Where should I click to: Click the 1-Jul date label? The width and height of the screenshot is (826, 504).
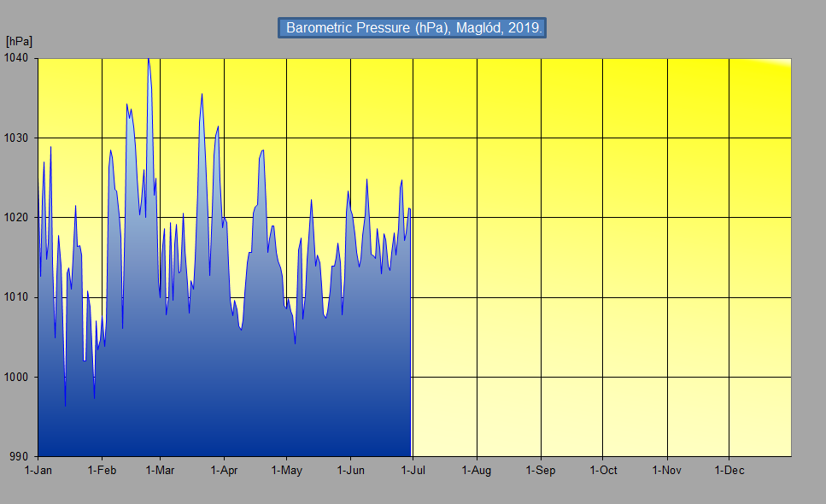413,470
